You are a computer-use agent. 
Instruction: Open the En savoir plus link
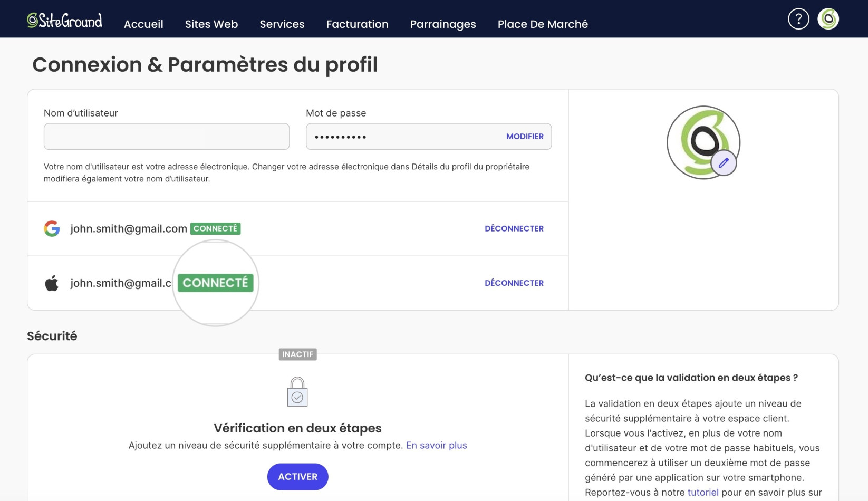click(x=437, y=446)
